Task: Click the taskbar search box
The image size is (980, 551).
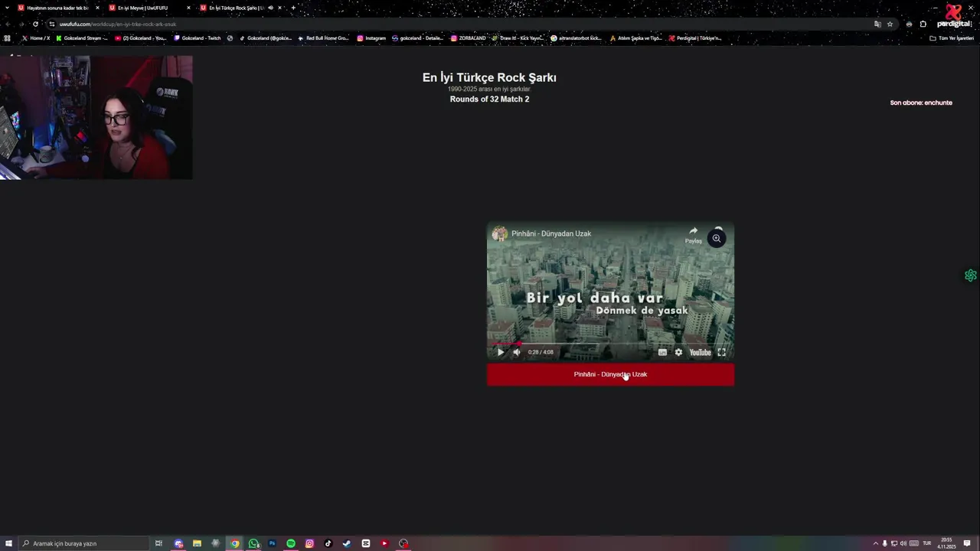Action: coord(83,543)
